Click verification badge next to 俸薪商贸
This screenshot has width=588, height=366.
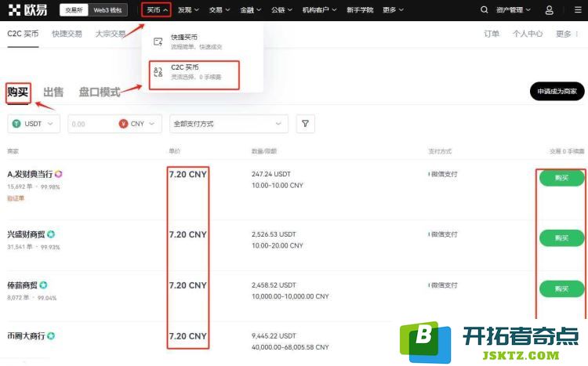[x=43, y=285]
